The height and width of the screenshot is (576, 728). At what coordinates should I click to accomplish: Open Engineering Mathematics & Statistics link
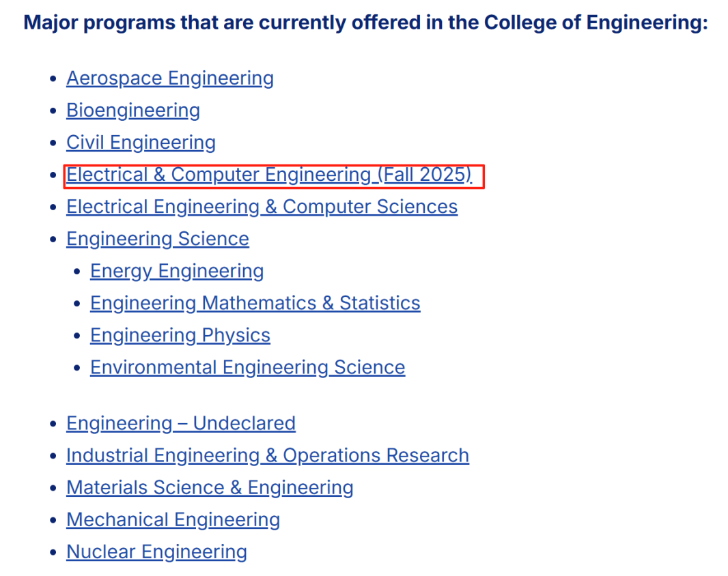pyautogui.click(x=255, y=303)
